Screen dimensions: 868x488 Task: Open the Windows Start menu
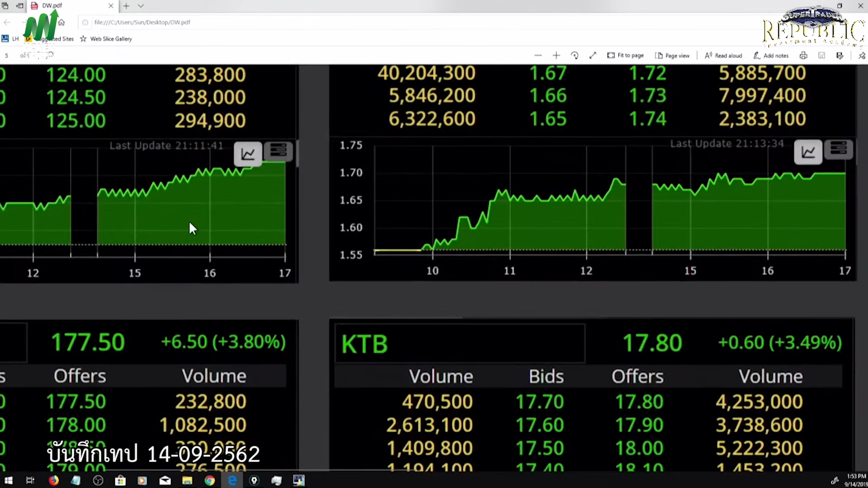tap(8, 480)
